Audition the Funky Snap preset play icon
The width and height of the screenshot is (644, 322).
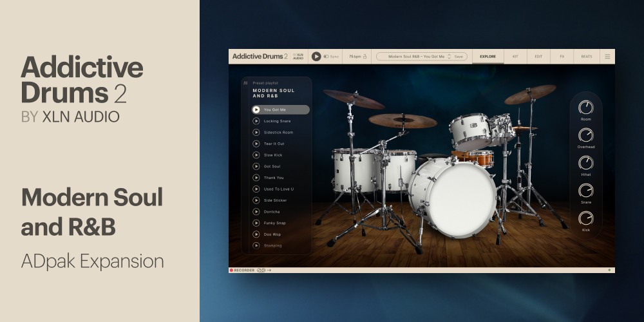coord(256,223)
